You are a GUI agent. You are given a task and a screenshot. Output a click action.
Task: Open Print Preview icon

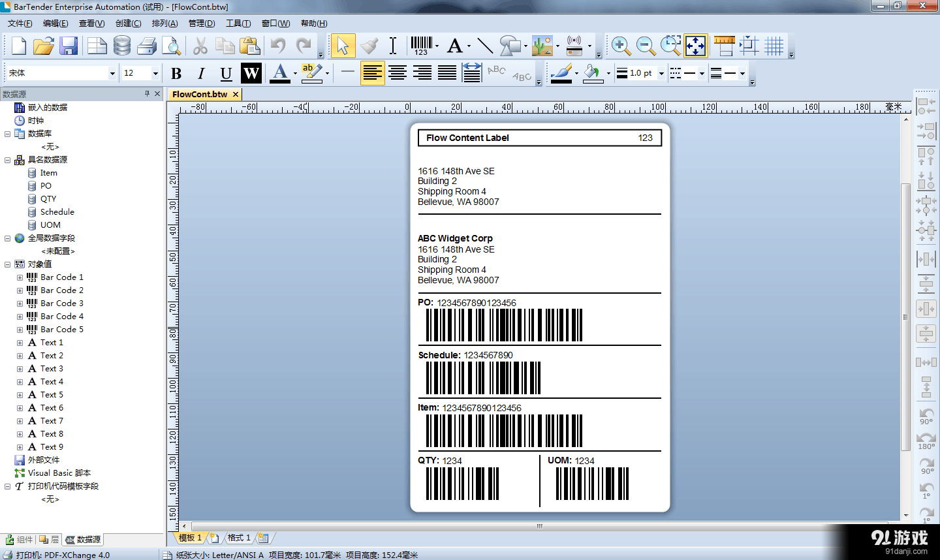click(x=171, y=46)
